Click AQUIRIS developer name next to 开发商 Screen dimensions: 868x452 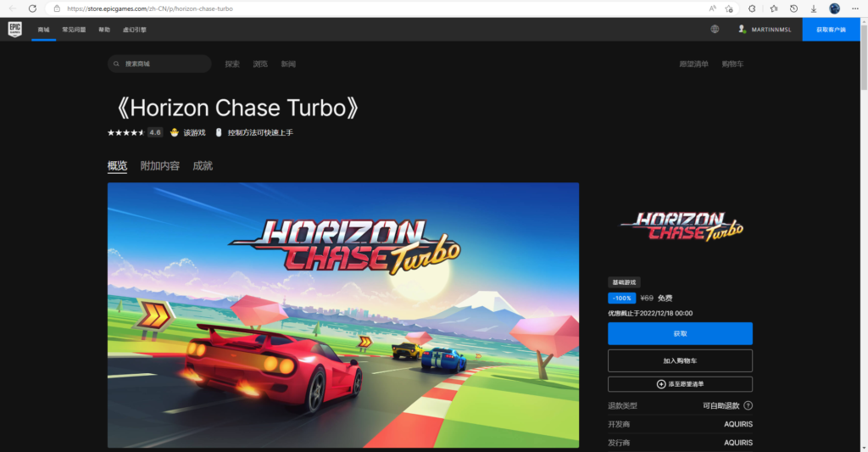(738, 424)
